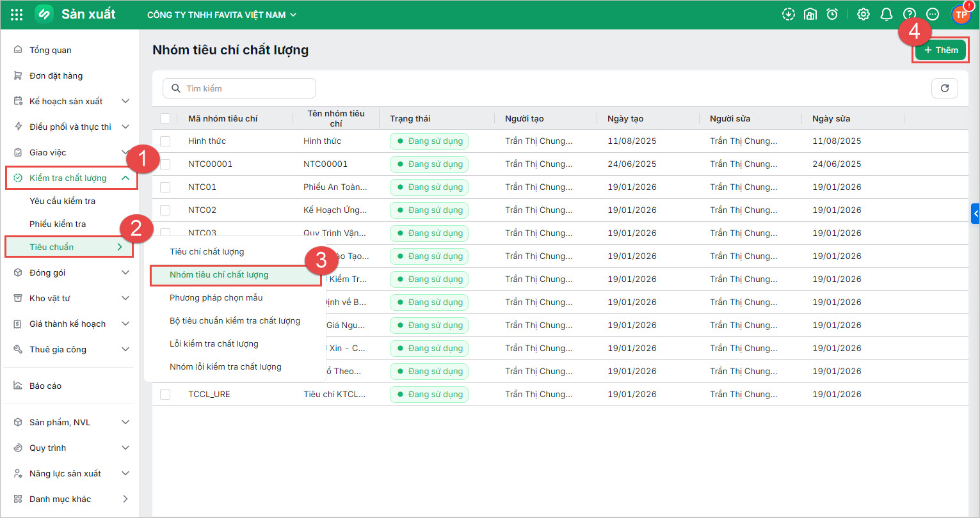This screenshot has width=980, height=518.
Task: Click the TCCL_URE group code cell
Action: (x=209, y=394)
